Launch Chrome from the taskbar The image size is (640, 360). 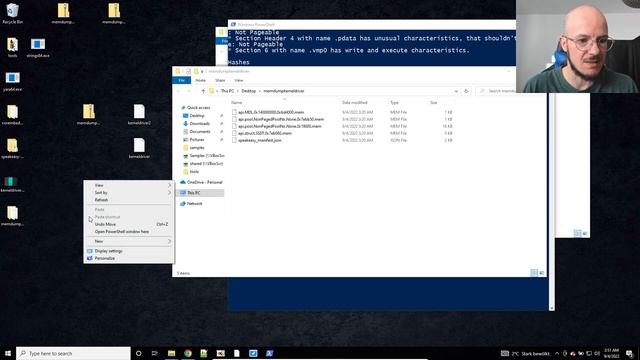[x=188, y=353]
